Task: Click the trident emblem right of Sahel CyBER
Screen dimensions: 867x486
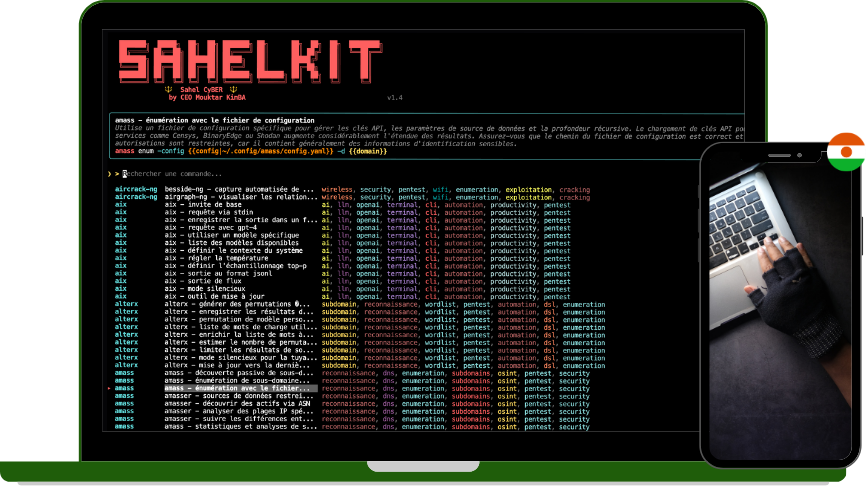Action: coord(233,90)
